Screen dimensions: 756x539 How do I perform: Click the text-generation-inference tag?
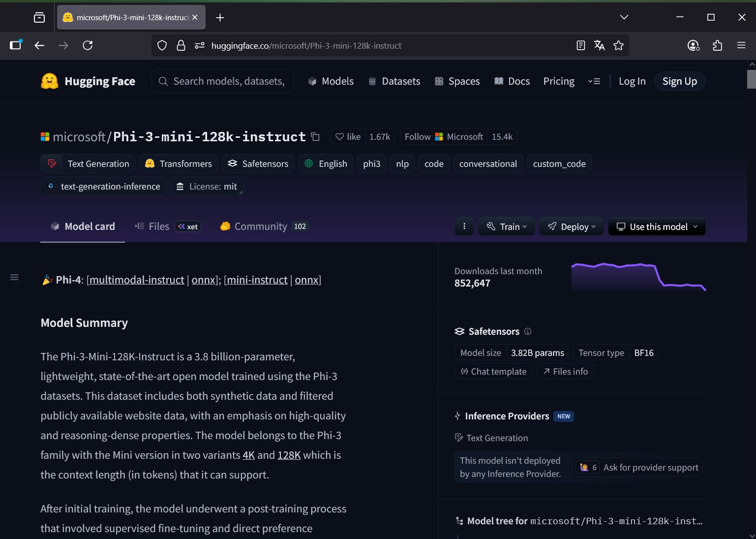coord(103,187)
